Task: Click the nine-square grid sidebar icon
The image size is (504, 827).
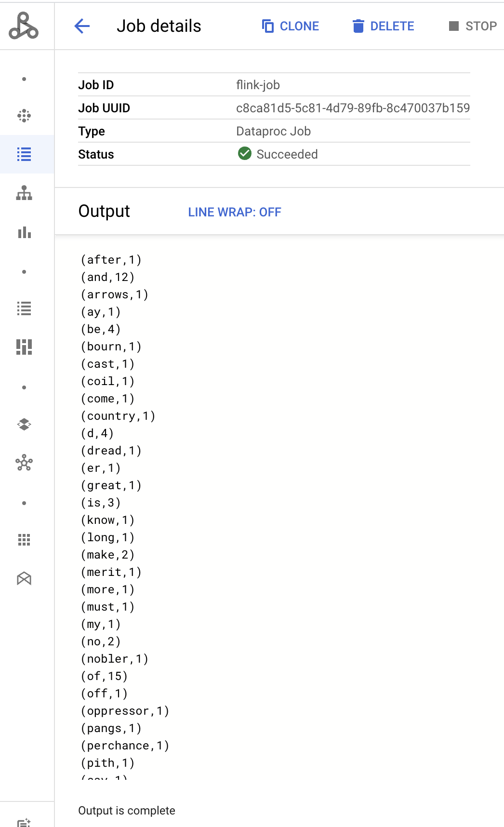Action: [x=24, y=540]
